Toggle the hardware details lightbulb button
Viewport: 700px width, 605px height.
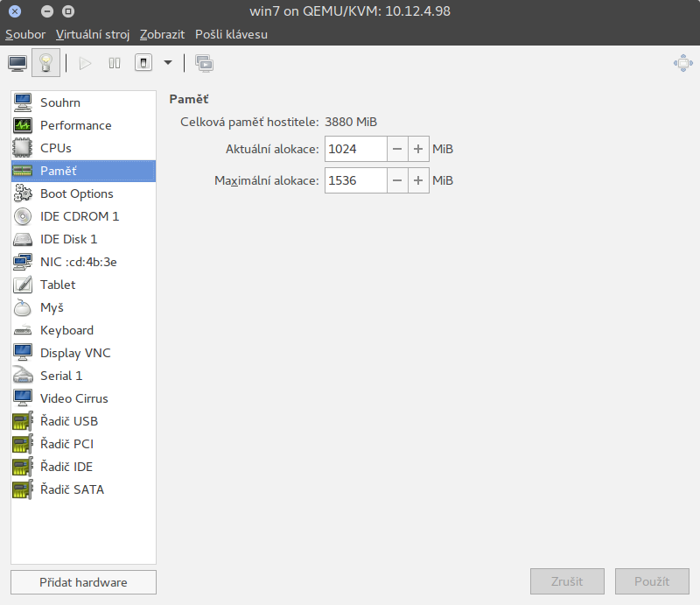(x=45, y=63)
